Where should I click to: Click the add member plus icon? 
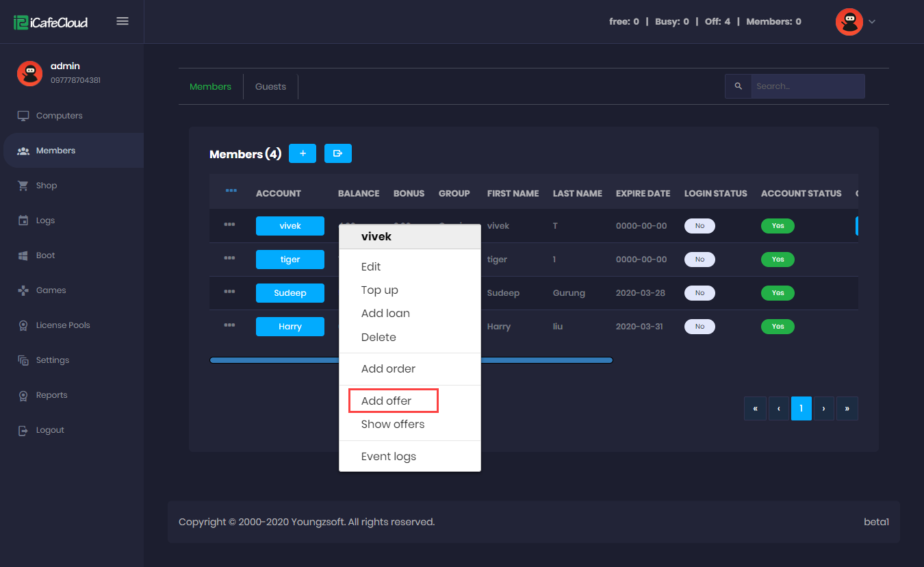point(303,153)
